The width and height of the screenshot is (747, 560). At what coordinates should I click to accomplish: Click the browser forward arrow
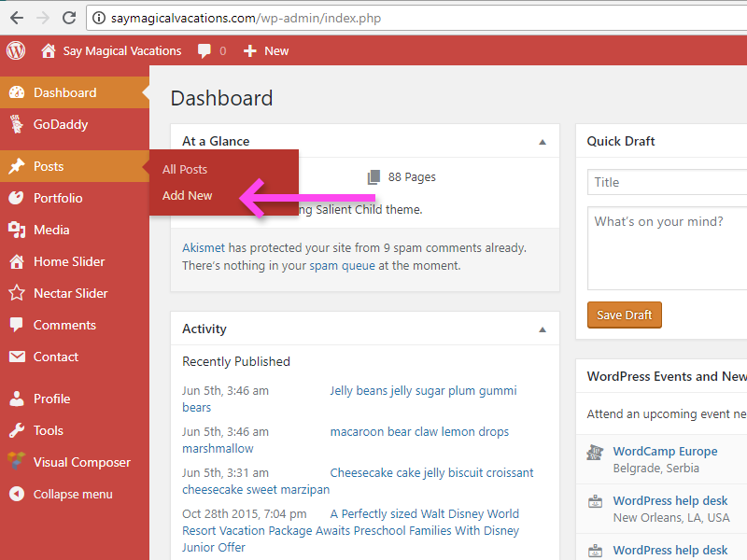(43, 18)
